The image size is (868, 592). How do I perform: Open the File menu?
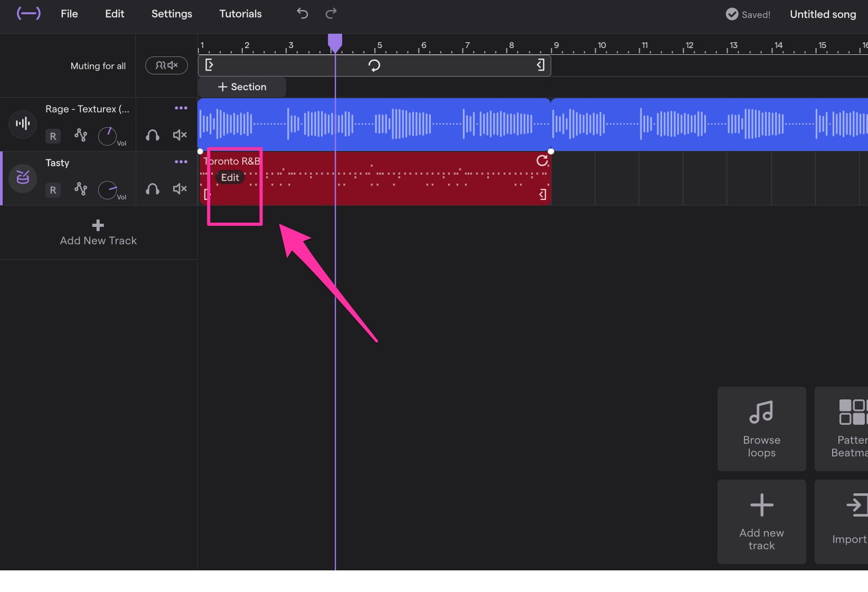point(69,14)
